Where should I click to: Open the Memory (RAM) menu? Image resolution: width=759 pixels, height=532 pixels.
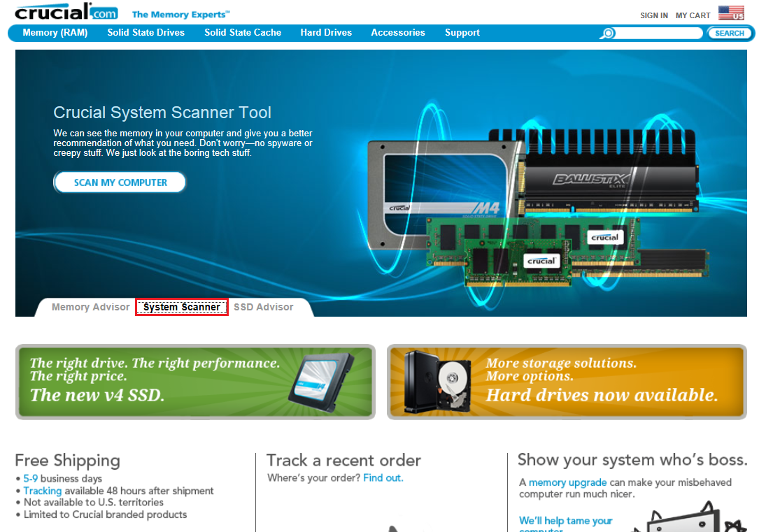pos(55,32)
